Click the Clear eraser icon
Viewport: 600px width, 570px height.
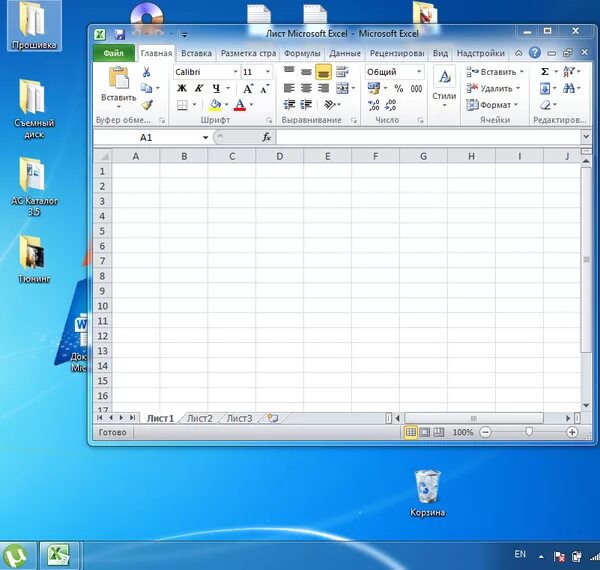tap(545, 105)
